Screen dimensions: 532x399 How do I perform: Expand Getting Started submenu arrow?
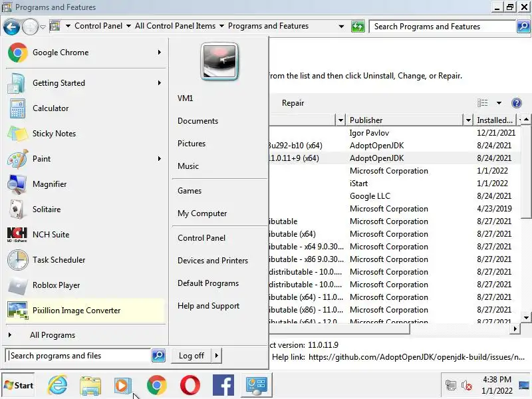[160, 83]
